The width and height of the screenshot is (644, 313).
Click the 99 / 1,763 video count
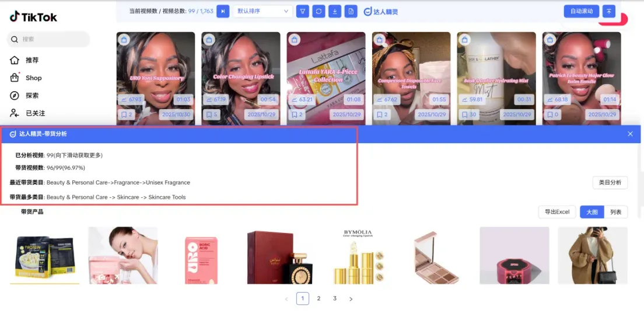[x=201, y=11]
